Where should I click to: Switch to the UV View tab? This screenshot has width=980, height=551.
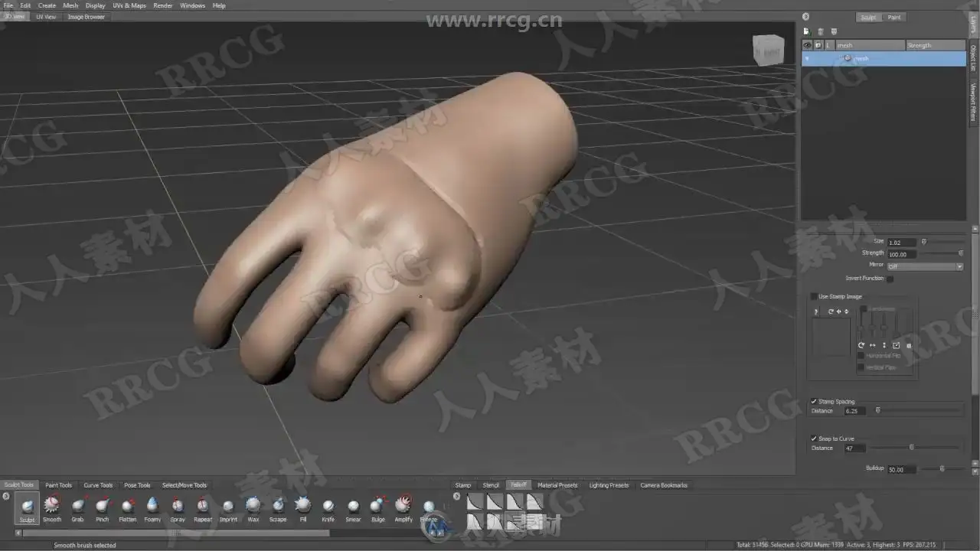point(46,17)
